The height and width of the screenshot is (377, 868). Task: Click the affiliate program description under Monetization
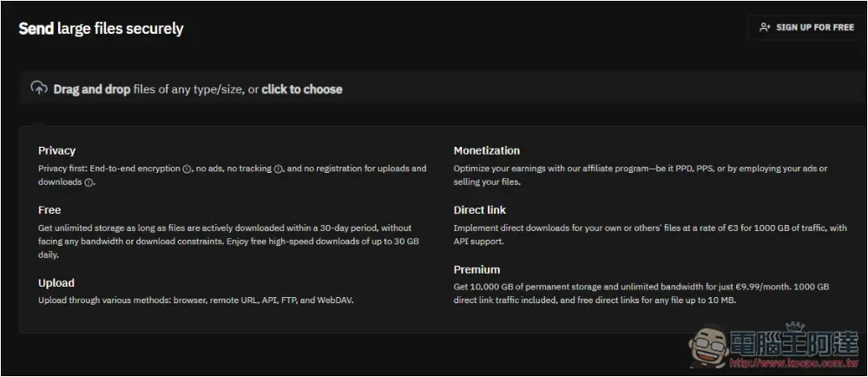pyautogui.click(x=641, y=175)
